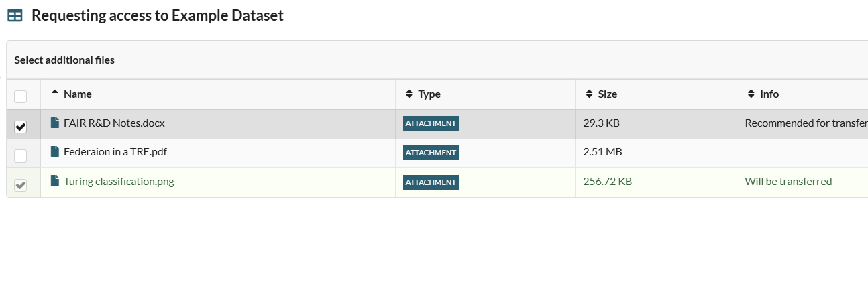868x282 pixels.
Task: Click file icon for FAIR R&D Notes.docx
Action: 55,123
